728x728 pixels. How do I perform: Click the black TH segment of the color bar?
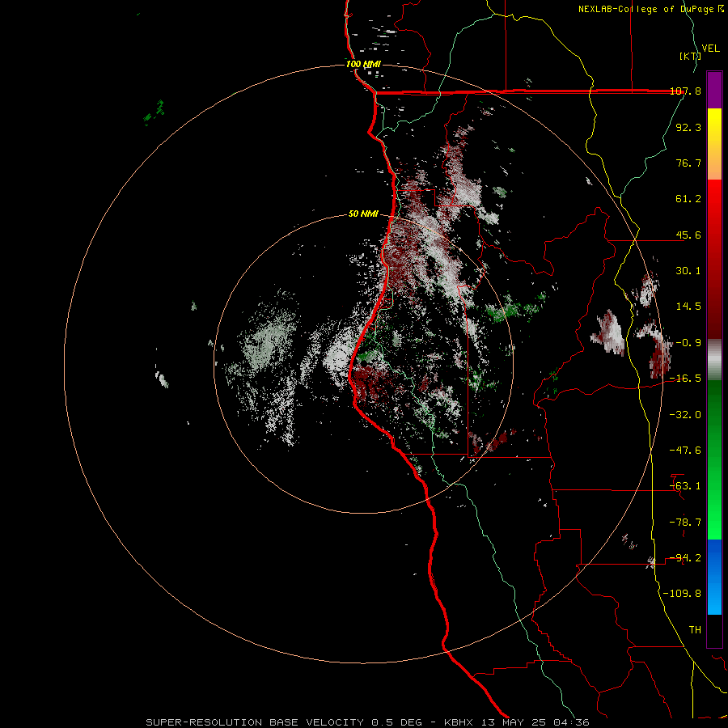pyautogui.click(x=714, y=631)
